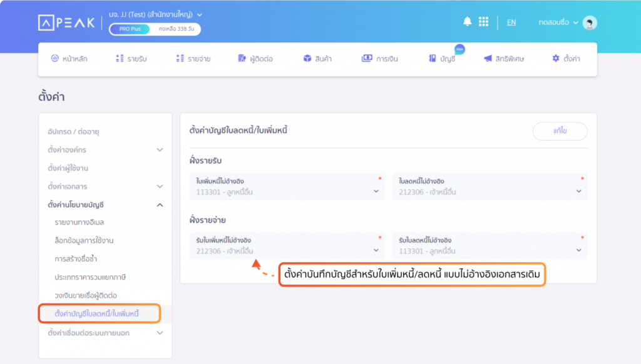Click the PEAK logo
Screen dimensions: 641x364
coord(66,23)
